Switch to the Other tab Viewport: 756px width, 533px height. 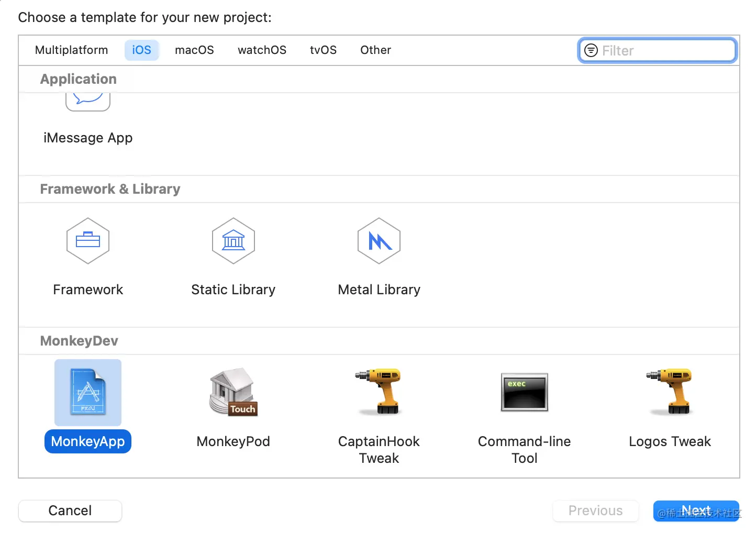click(375, 50)
